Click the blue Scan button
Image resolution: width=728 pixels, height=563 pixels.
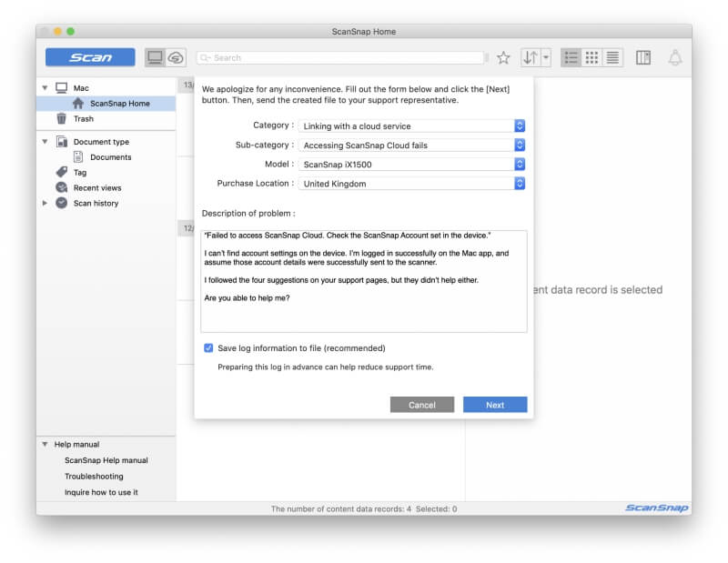[x=90, y=57]
